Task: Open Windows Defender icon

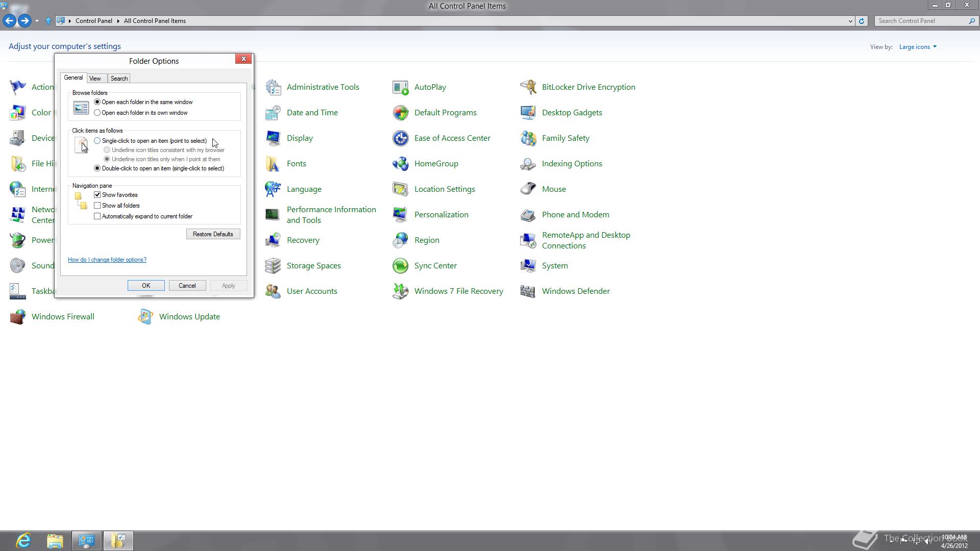Action: pyautogui.click(x=528, y=291)
